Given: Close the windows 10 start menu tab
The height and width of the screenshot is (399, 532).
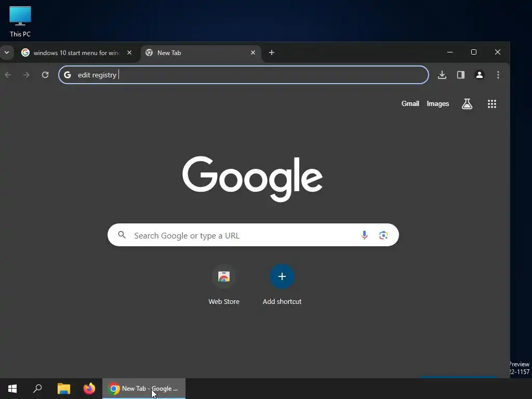Looking at the screenshot, I should (x=129, y=52).
